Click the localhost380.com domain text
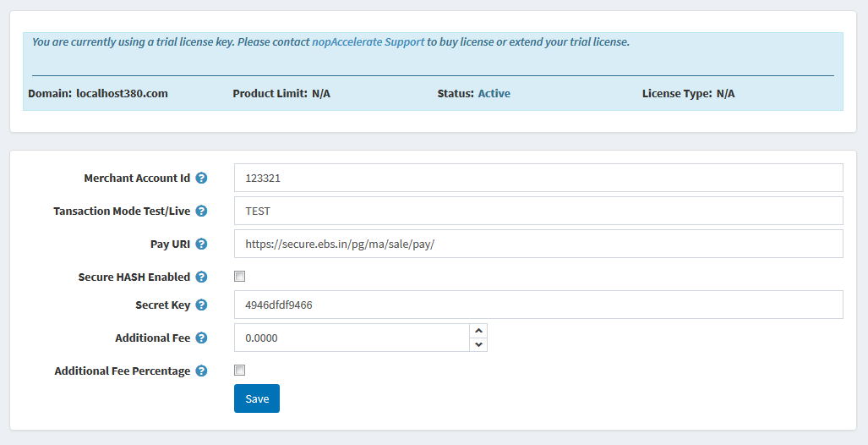Viewport: 868px width, 445px height. click(x=122, y=94)
